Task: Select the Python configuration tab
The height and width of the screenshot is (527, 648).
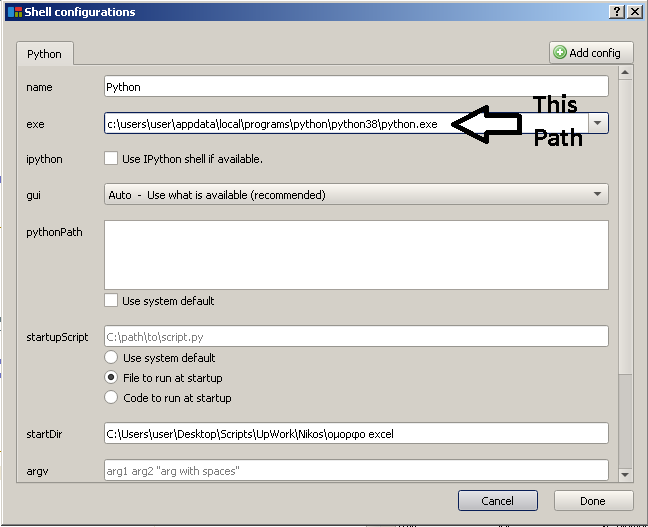Action: tap(45, 54)
